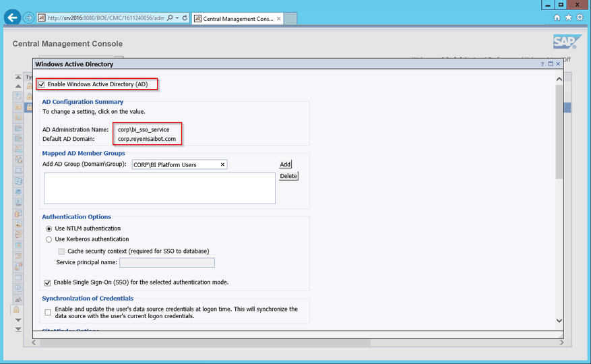
Task: Click the site icon in address bar
Action: coord(42,18)
